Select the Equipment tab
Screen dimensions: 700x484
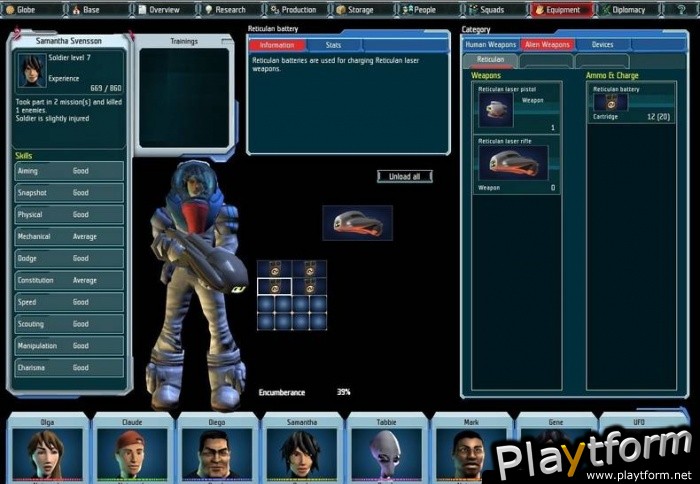(561, 9)
